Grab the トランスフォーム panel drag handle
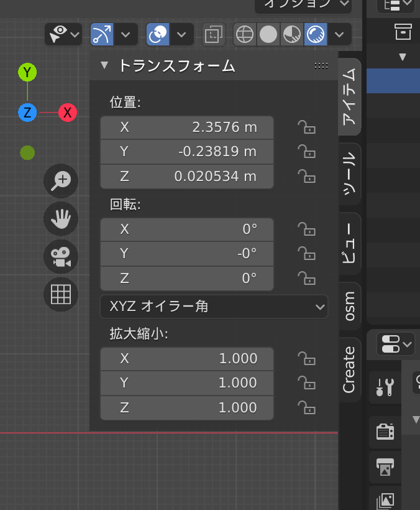Viewport: 420px width, 510px height. coord(321,66)
